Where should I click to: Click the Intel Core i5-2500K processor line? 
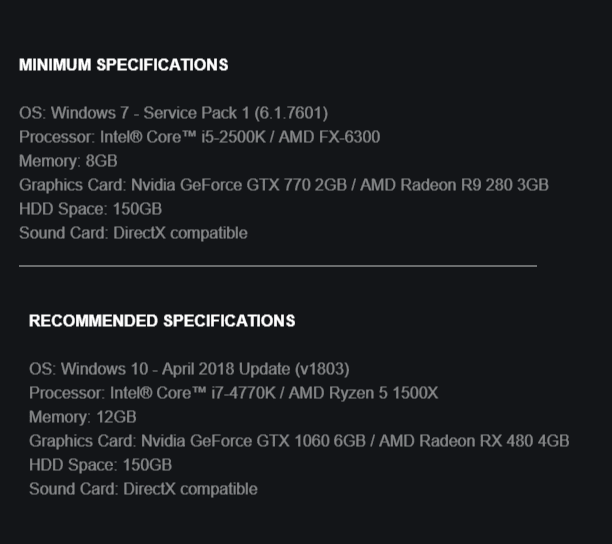pos(199,137)
